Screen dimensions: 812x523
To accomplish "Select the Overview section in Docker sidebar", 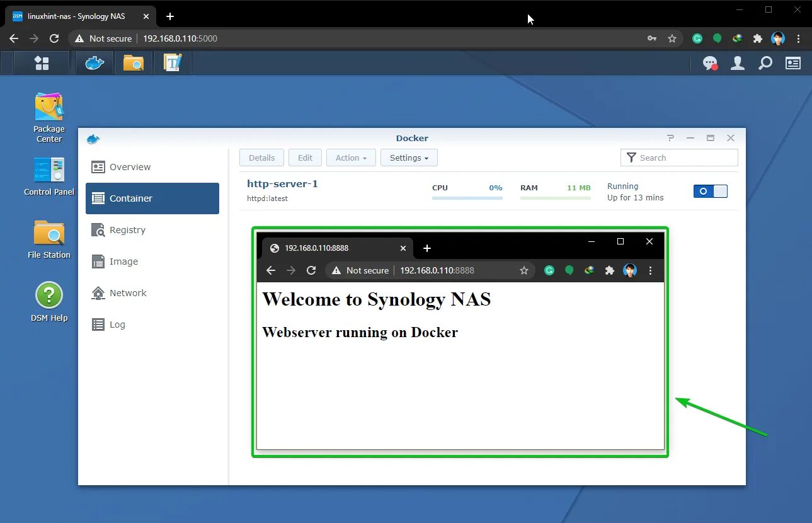I will coord(129,167).
